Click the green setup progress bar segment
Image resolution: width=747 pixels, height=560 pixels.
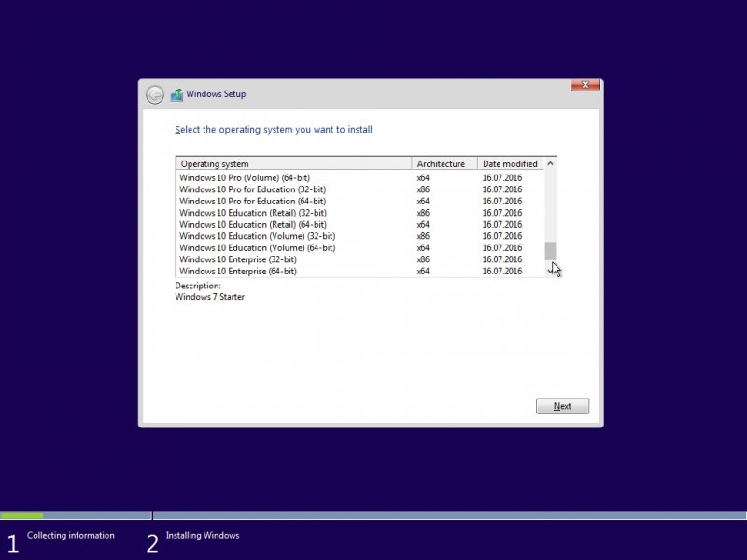tap(21, 516)
